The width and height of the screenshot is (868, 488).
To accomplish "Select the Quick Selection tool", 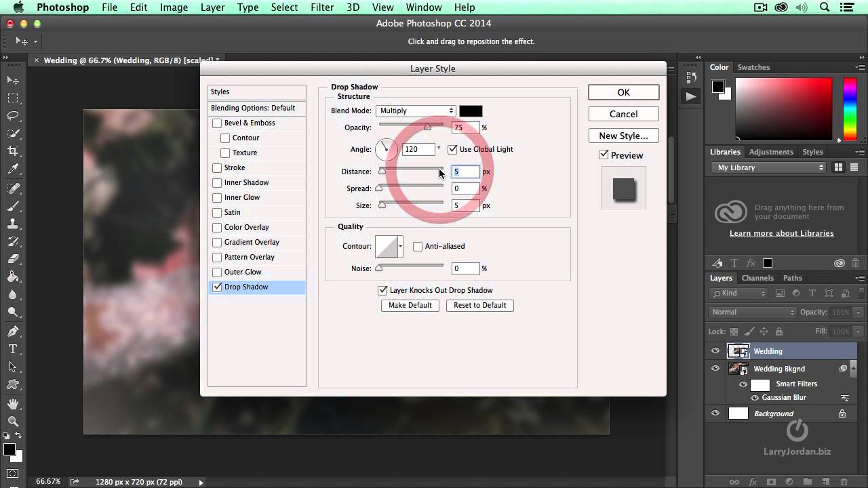I will [x=13, y=134].
